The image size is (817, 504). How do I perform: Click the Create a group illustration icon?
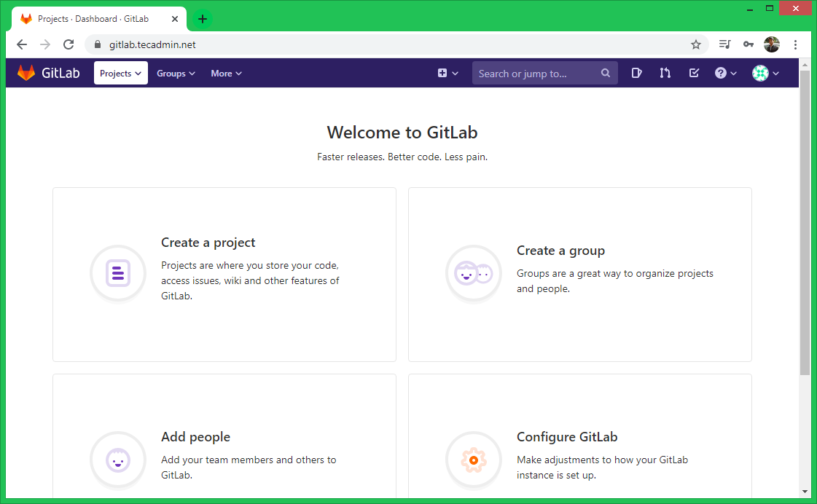click(474, 273)
